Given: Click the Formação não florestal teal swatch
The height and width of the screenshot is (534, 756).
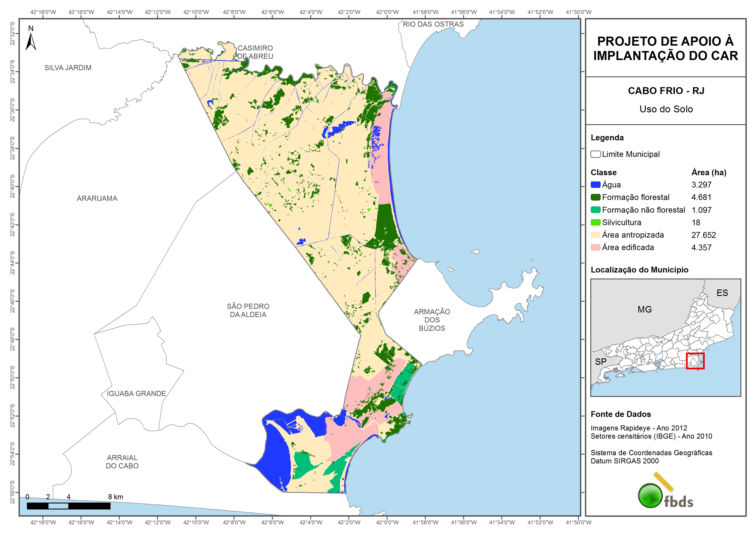Looking at the screenshot, I should coord(595,210).
